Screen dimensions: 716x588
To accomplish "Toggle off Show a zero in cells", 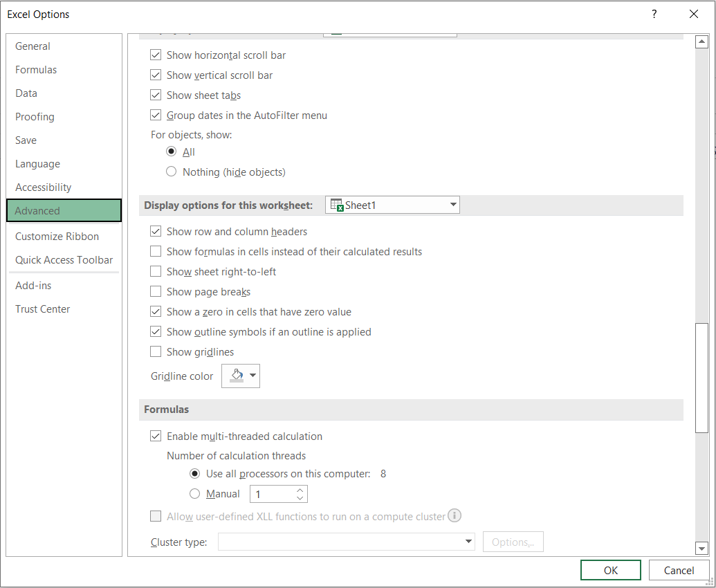I will coord(156,311).
